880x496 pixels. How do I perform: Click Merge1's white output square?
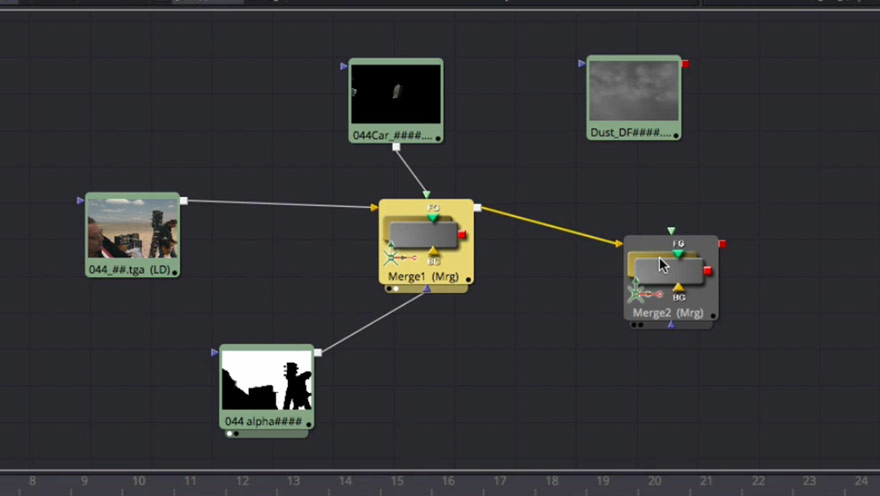[477, 208]
